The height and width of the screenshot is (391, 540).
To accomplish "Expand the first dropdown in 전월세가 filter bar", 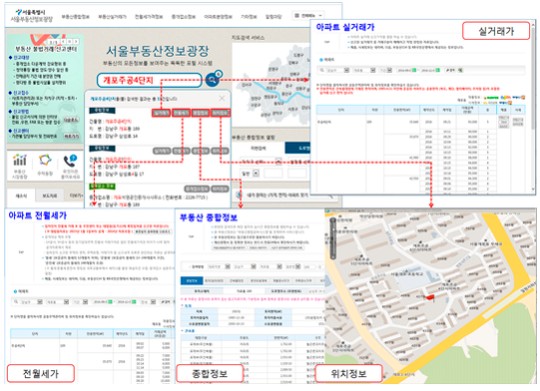I will point(40,302).
